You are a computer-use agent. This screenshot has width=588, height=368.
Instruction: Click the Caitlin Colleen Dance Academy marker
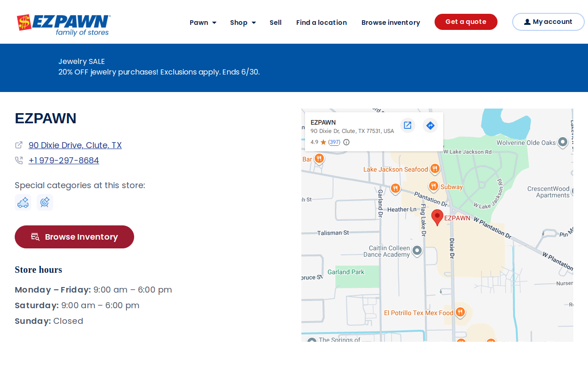click(x=417, y=251)
